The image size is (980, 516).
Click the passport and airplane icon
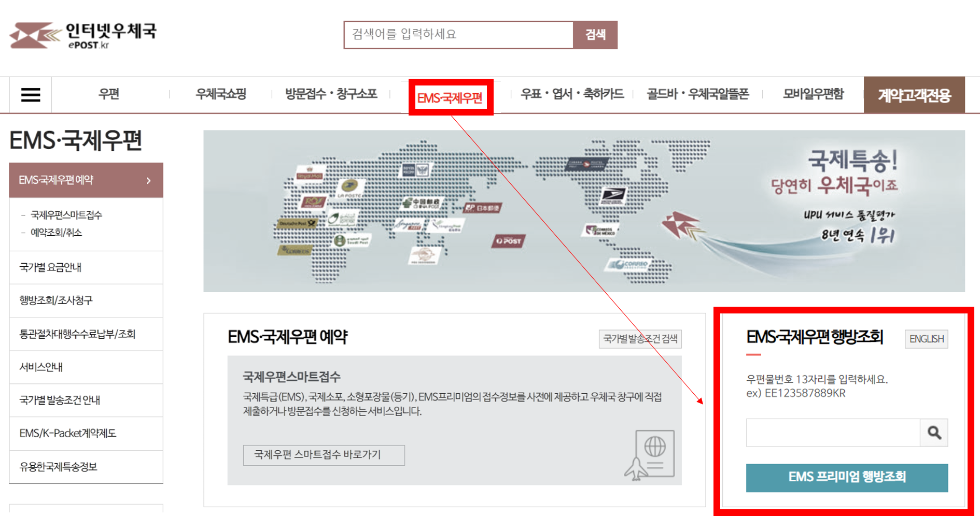pos(650,455)
